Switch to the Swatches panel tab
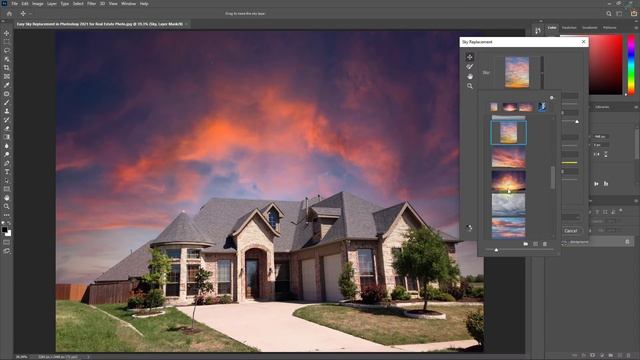This screenshot has height=360, width=640. pos(569,27)
